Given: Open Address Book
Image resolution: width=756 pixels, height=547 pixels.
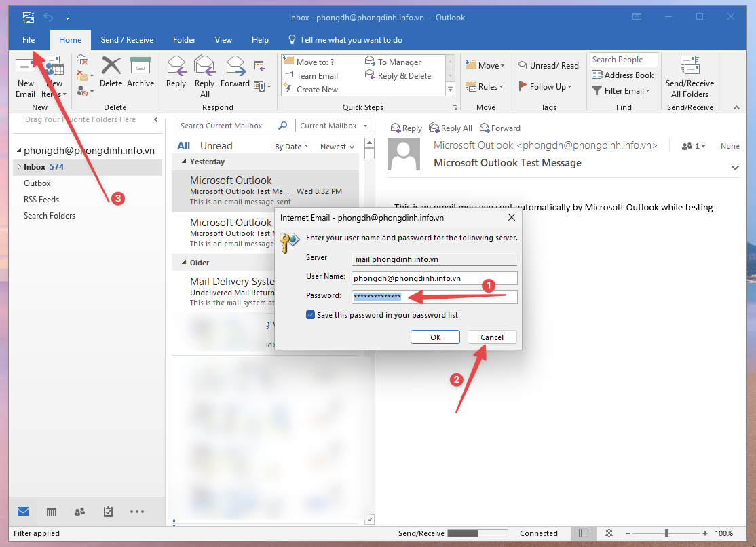Looking at the screenshot, I should pos(622,75).
